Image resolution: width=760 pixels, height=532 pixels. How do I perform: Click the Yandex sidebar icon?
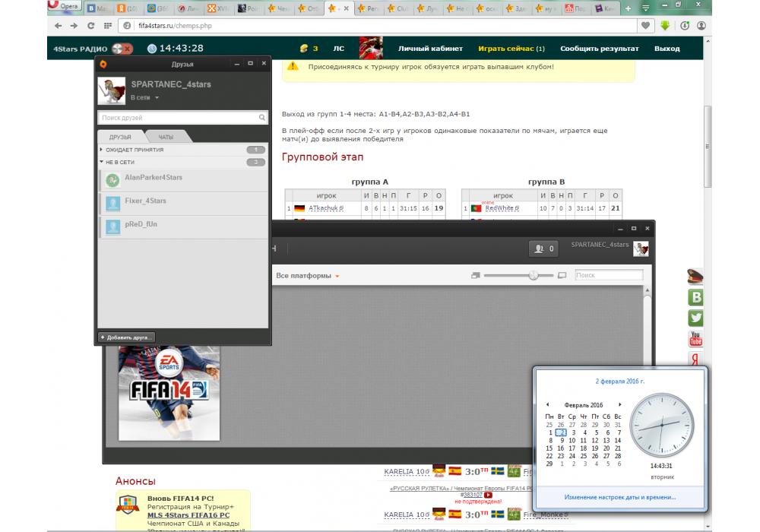pyautogui.click(x=695, y=359)
